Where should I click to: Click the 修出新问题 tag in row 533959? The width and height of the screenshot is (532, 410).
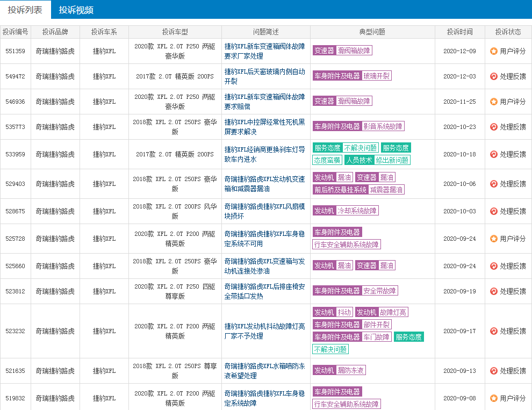392,160
